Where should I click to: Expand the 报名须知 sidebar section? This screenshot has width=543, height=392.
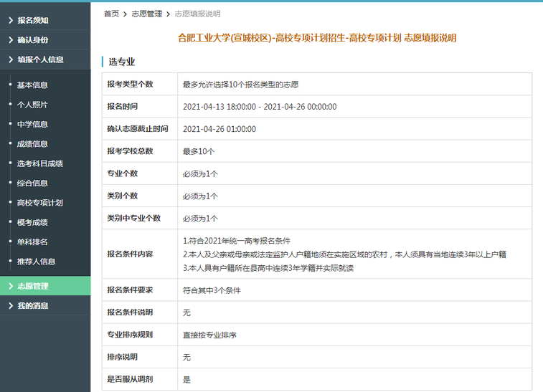point(33,20)
